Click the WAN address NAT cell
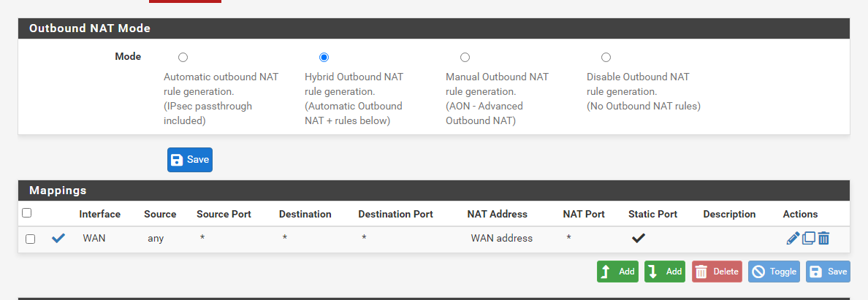 click(501, 238)
